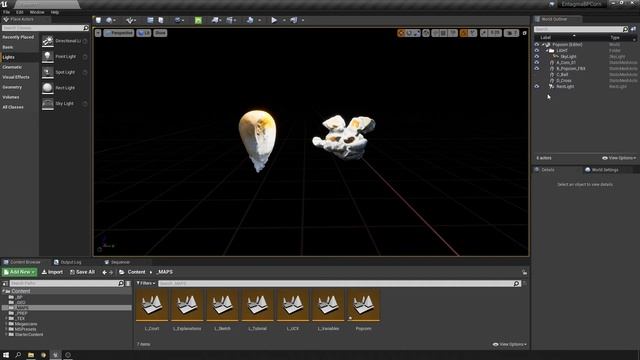Launch the green Megascans Bridge icon
Viewport: 640px width, 360px height.
(198, 20)
